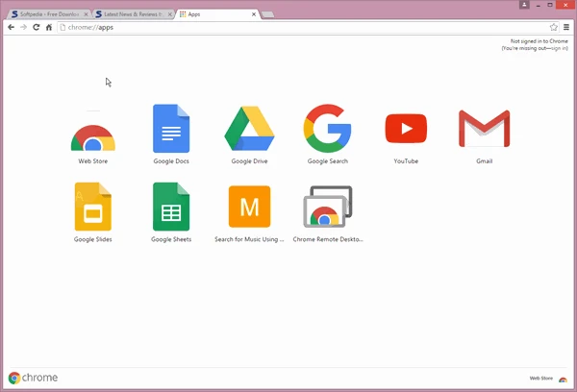577x392 pixels.
Task: Launch Google Docs app
Action: 171,130
